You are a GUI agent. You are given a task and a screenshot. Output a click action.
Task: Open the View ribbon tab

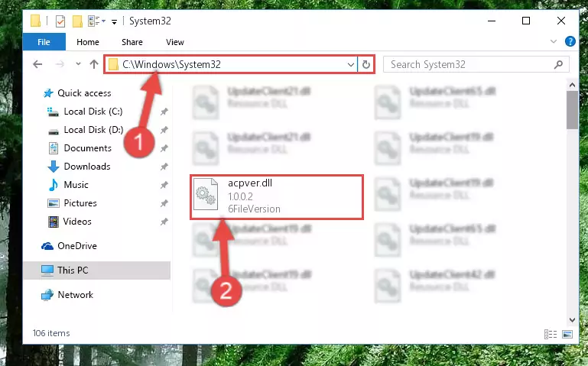(175, 42)
